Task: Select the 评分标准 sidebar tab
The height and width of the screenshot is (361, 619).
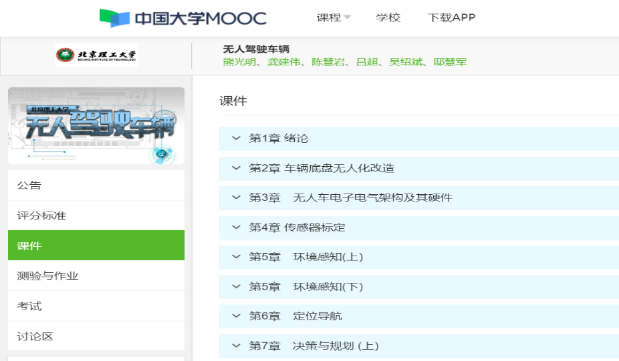Action: click(96, 215)
